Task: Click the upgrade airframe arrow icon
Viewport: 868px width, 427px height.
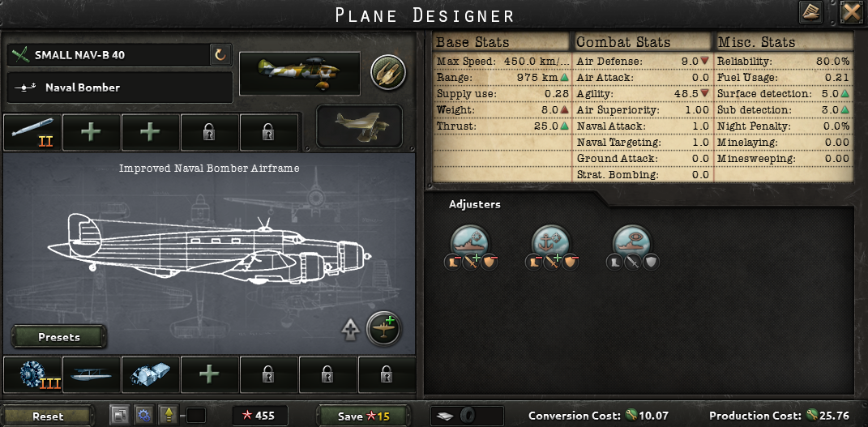Action: point(350,331)
